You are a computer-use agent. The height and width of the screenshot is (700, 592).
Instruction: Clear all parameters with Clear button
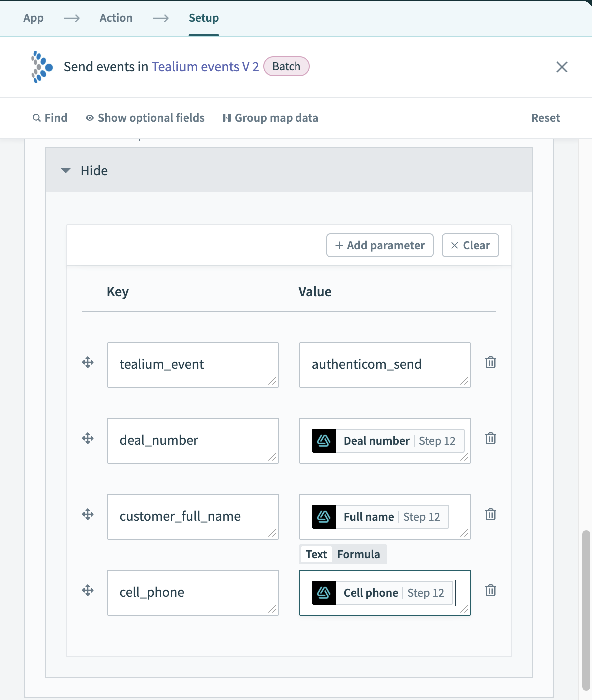point(470,246)
